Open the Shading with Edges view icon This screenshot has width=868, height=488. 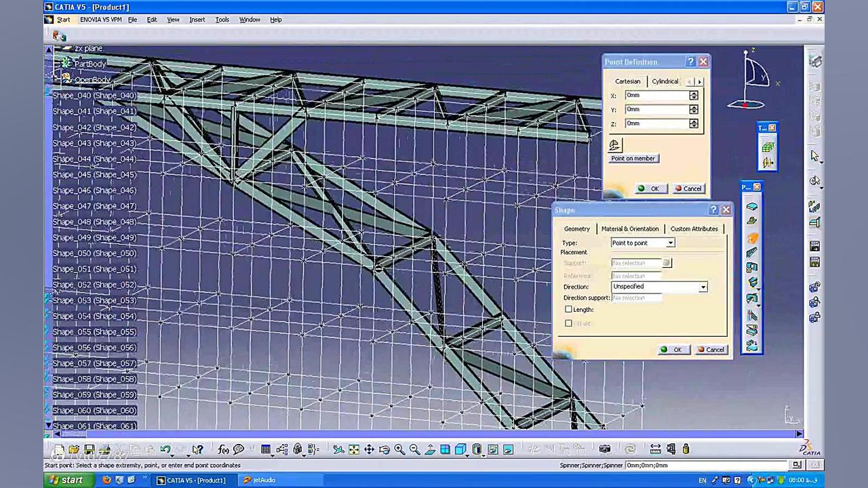tap(460, 449)
